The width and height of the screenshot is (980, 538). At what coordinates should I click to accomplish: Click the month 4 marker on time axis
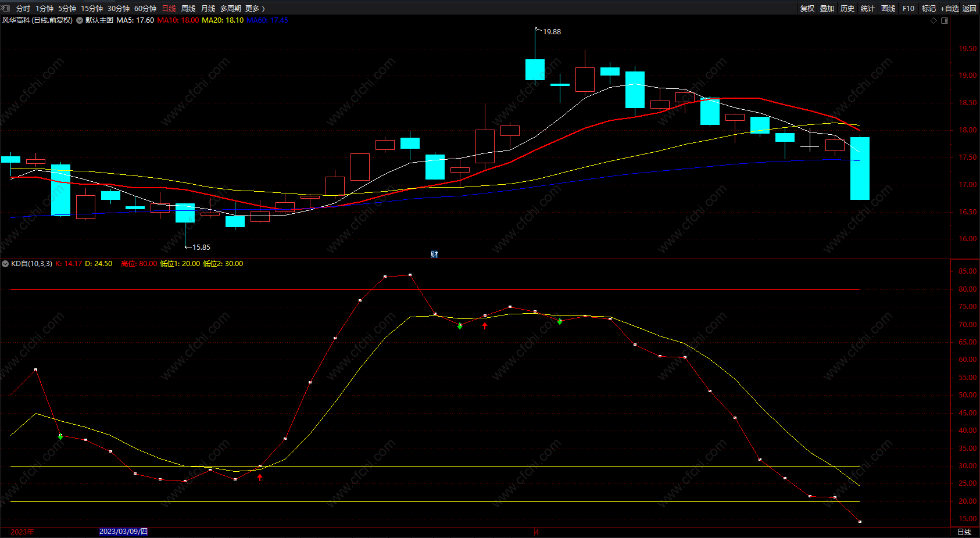537,532
